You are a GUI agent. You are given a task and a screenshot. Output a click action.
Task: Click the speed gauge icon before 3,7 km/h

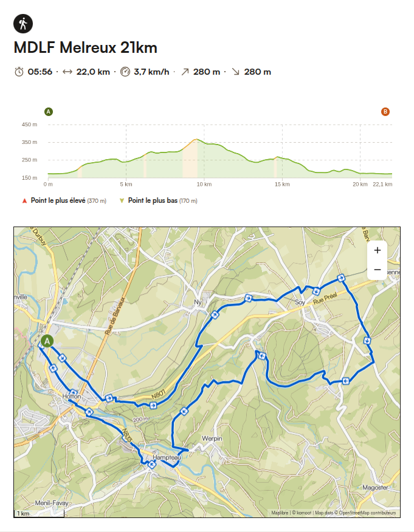coord(125,70)
